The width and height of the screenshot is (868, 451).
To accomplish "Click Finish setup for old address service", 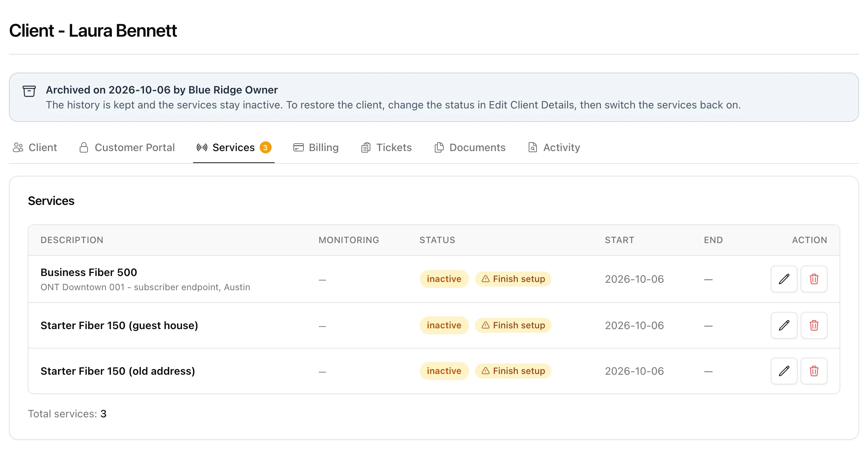I will coord(513,371).
